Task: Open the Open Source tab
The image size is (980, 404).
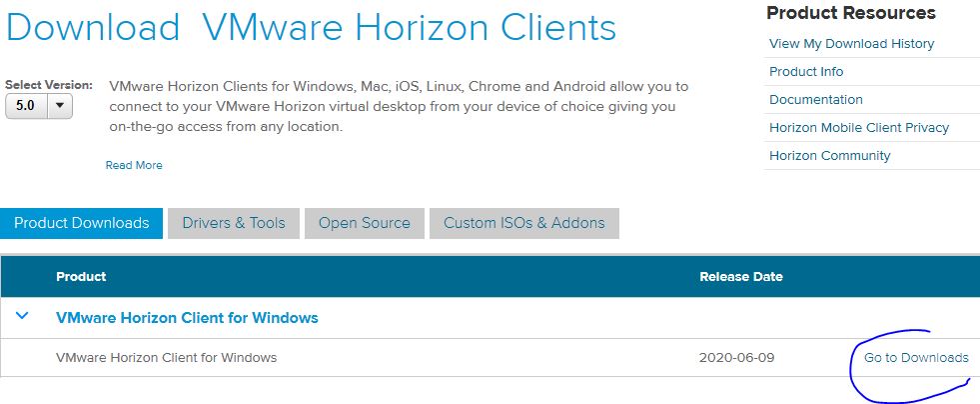Action: point(365,223)
